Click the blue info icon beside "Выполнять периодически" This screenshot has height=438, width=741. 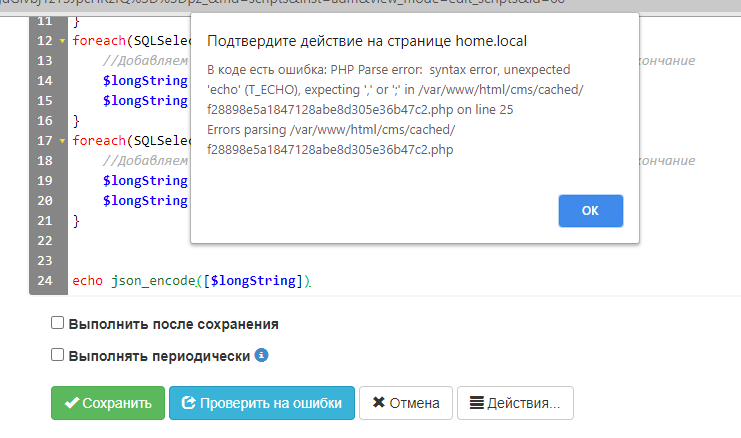point(261,355)
